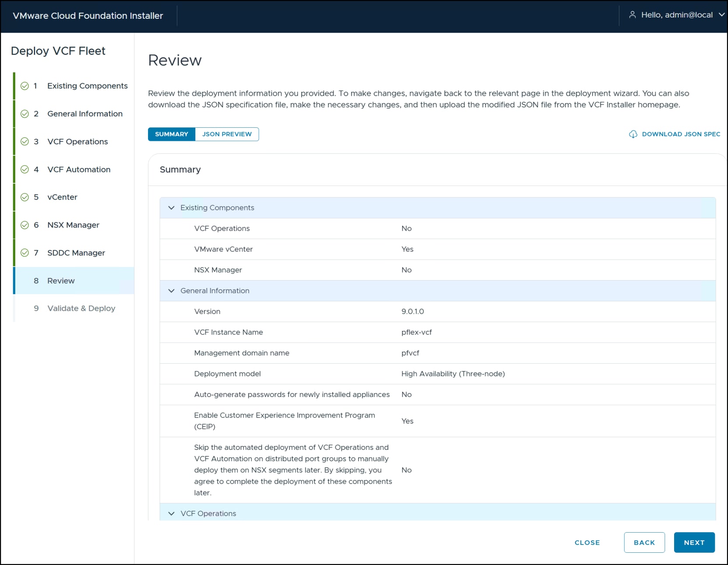The width and height of the screenshot is (728, 565).
Task: Select the Summary tab
Action: (x=172, y=134)
